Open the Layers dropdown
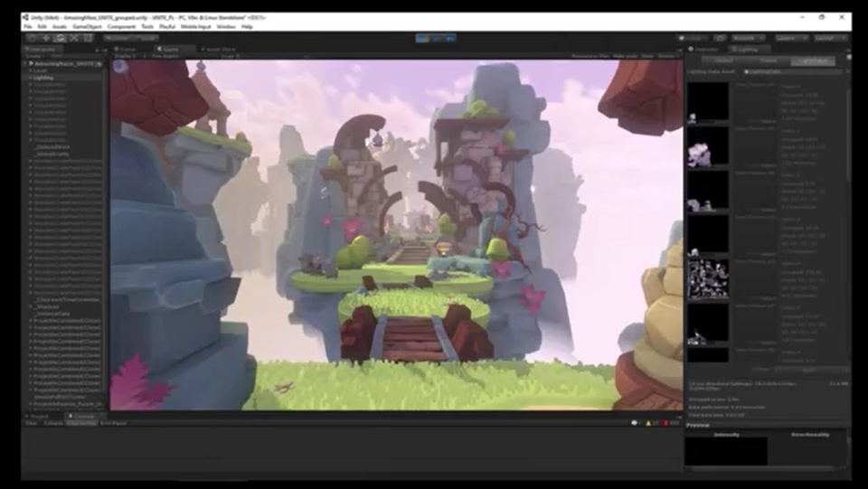Viewport: 868px width, 489px height. pyautogui.click(x=790, y=38)
